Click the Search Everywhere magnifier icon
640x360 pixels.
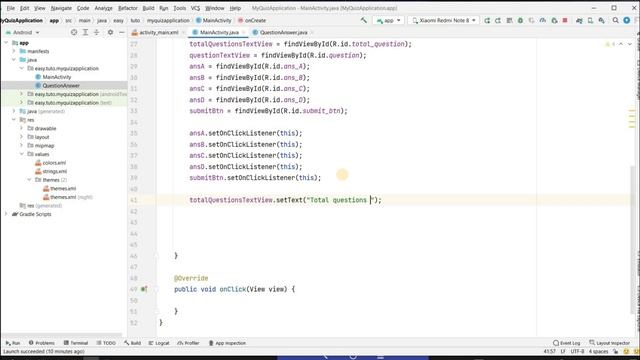click(x=615, y=20)
